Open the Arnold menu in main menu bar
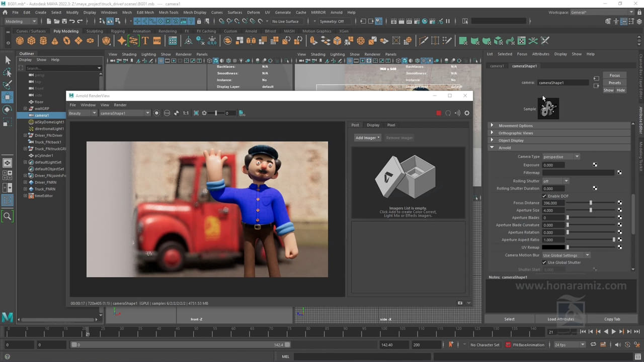Viewport: 644px width, 362px height. coord(337,12)
